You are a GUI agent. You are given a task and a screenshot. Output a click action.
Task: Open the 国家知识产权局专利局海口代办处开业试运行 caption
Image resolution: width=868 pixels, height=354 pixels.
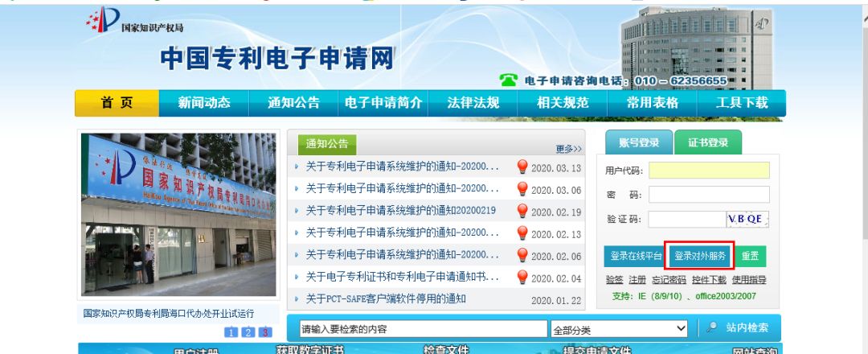[x=169, y=314]
